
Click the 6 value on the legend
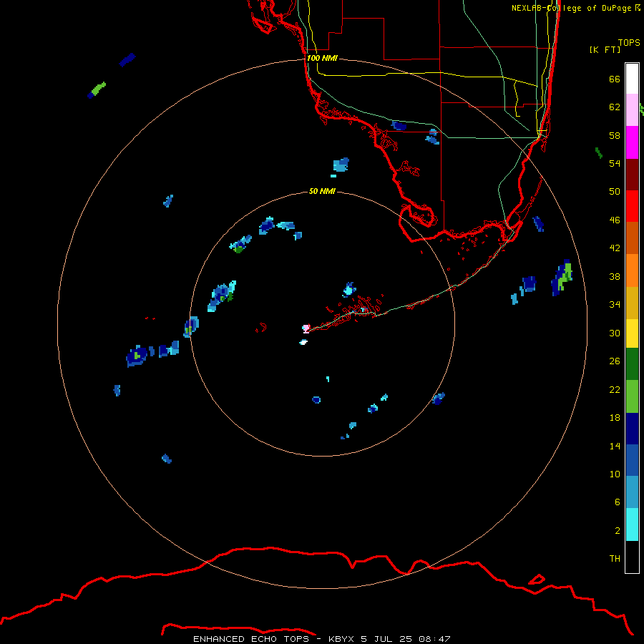pyautogui.click(x=618, y=502)
